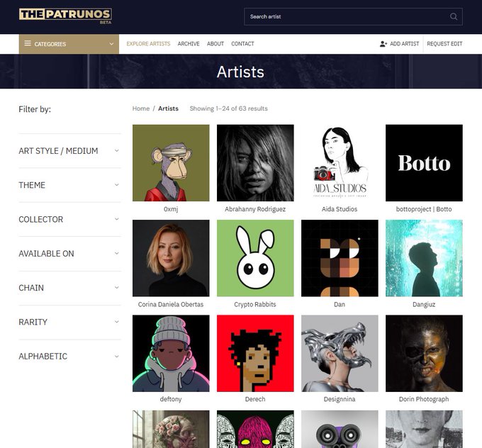
Task: Open the Designnina chrome mask thumbnail
Action: pyautogui.click(x=340, y=353)
